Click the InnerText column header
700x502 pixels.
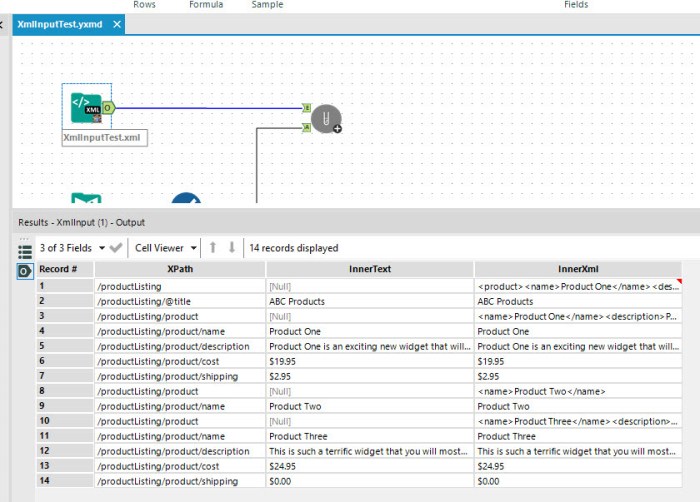point(369,269)
